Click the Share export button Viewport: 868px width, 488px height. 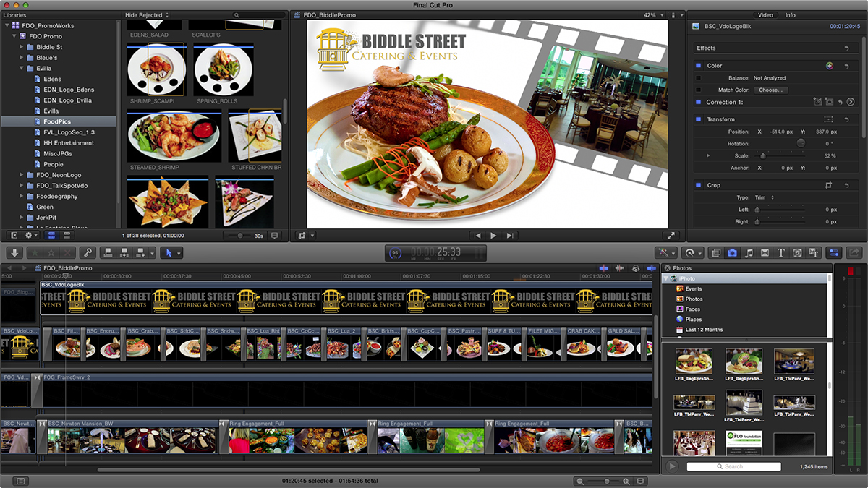(853, 252)
